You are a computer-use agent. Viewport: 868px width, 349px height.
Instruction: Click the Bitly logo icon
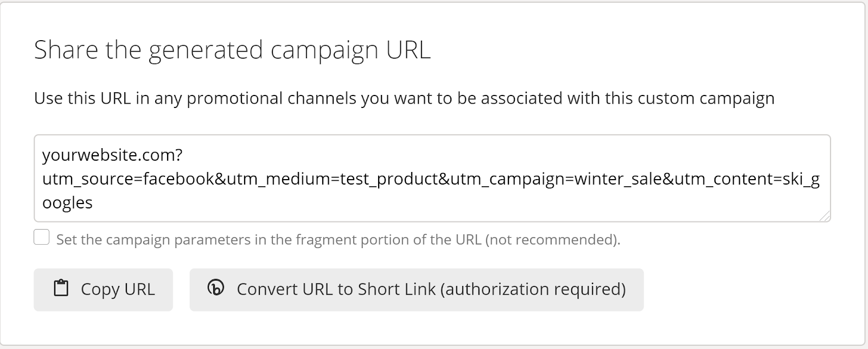click(x=216, y=288)
